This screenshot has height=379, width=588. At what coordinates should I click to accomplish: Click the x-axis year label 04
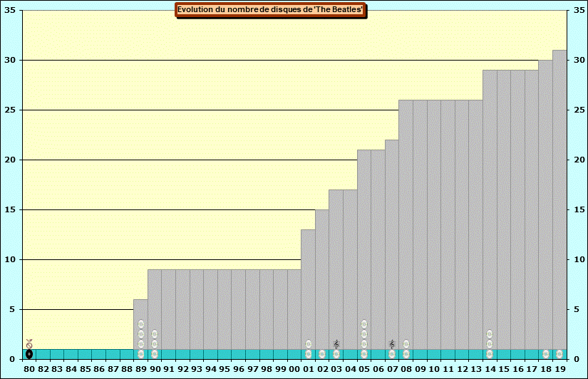[x=350, y=369]
